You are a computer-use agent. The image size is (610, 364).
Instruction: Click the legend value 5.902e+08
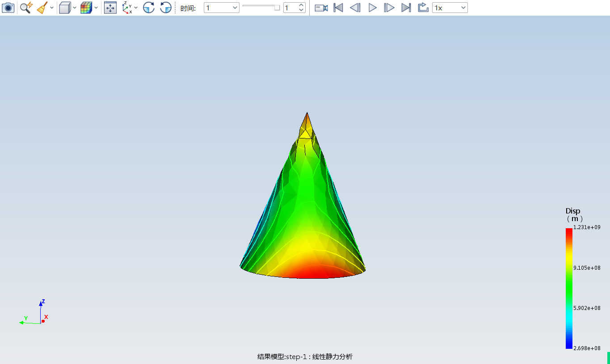point(587,308)
